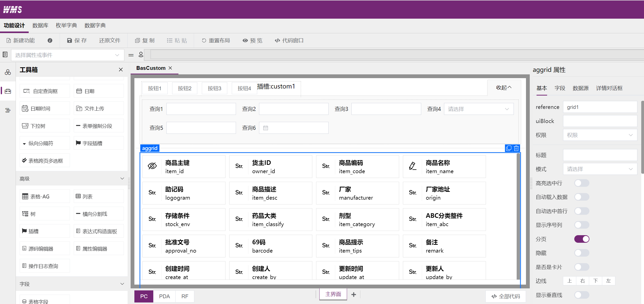644x304 pixels.
Task: Click the hidden eye icon of 商品主键
Action: [x=152, y=166]
